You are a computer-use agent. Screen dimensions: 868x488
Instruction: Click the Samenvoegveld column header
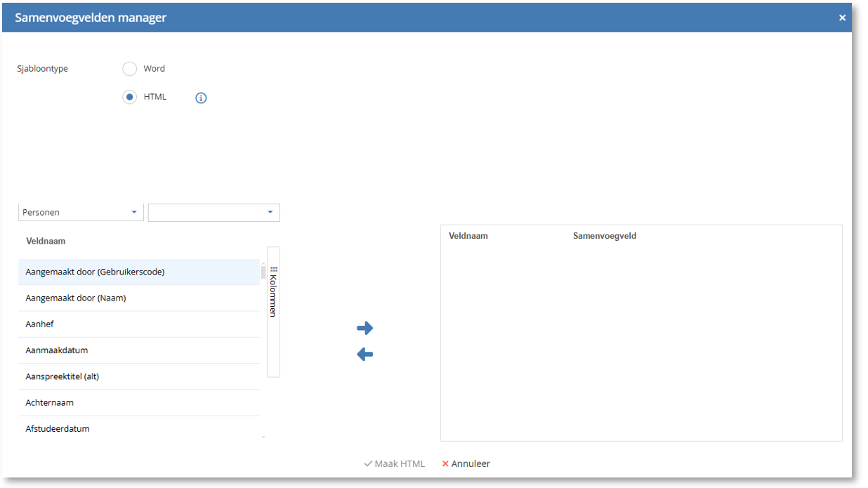pos(605,236)
